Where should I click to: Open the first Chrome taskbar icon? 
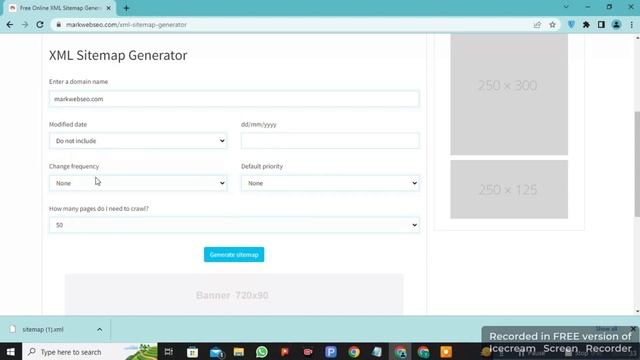[x=354, y=352]
